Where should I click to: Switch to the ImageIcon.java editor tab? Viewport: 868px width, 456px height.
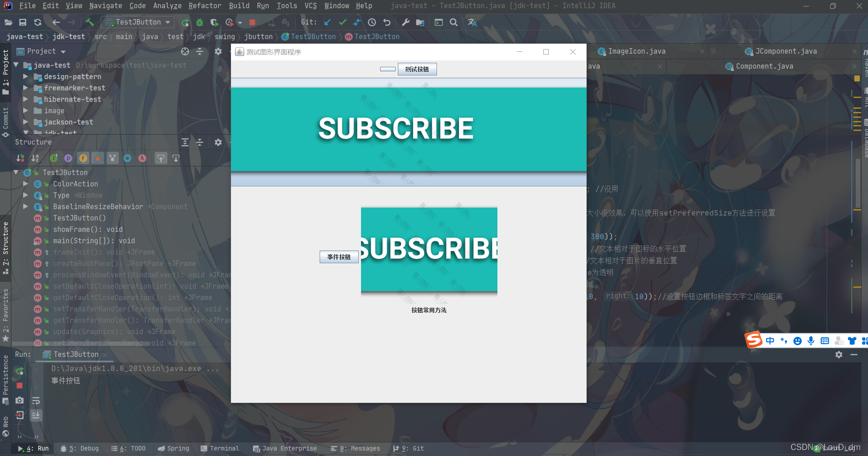[x=637, y=51]
